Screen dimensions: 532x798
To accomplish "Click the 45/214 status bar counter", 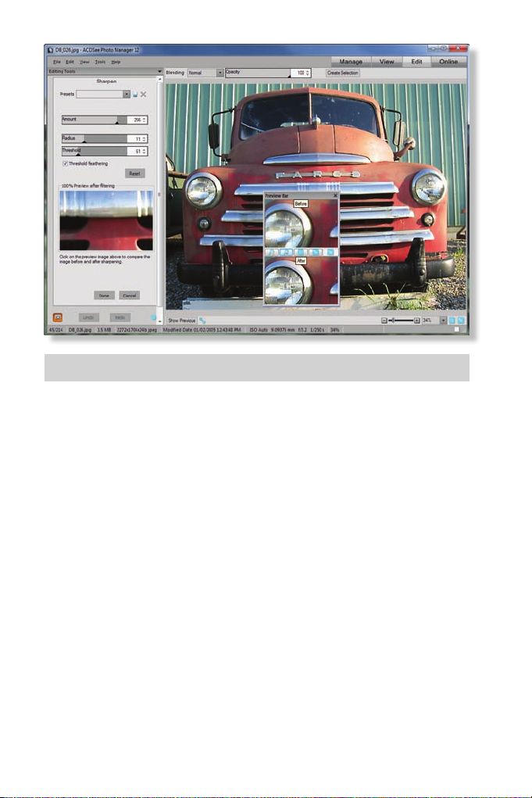I will tap(56, 330).
